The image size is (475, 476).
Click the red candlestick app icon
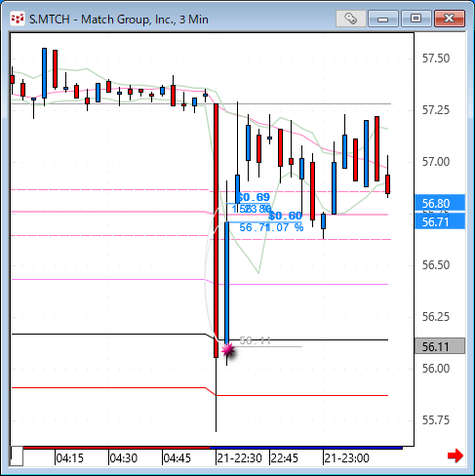coord(18,19)
